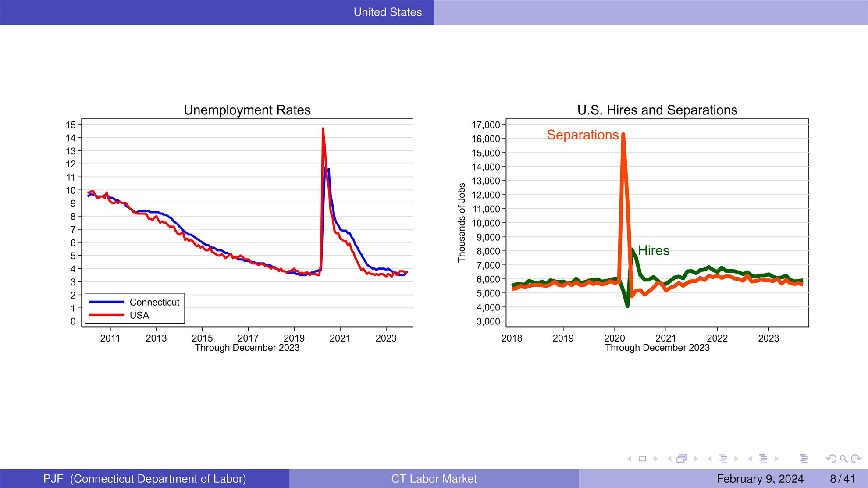
Task: Click the 6,000 y-axis label
Action: pos(488,279)
